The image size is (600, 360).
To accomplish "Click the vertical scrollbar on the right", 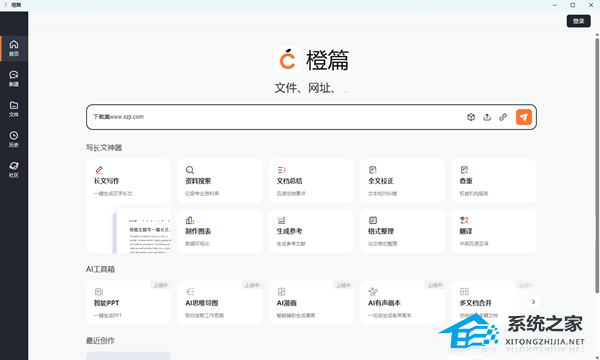I will tap(597, 165).
